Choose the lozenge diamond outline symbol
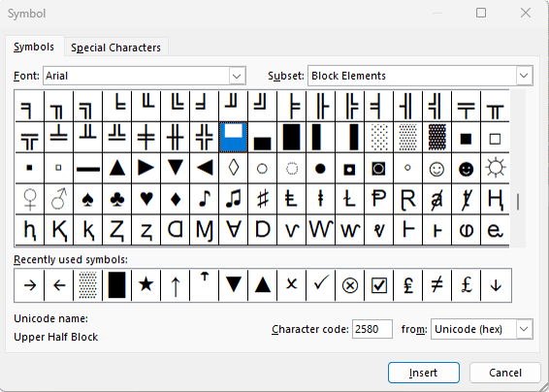This screenshot has width=549, height=392. pyautogui.click(x=233, y=168)
